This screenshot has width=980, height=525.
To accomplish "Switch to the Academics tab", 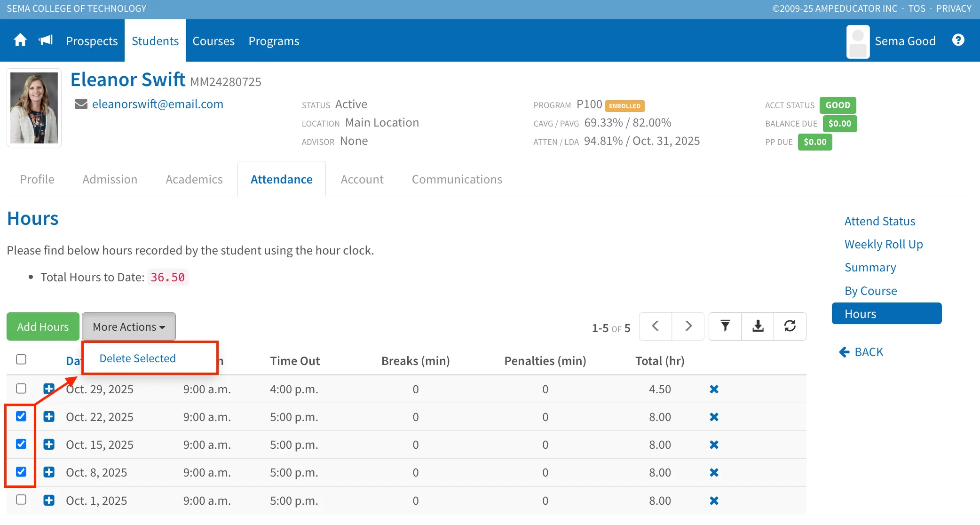I will tap(194, 179).
